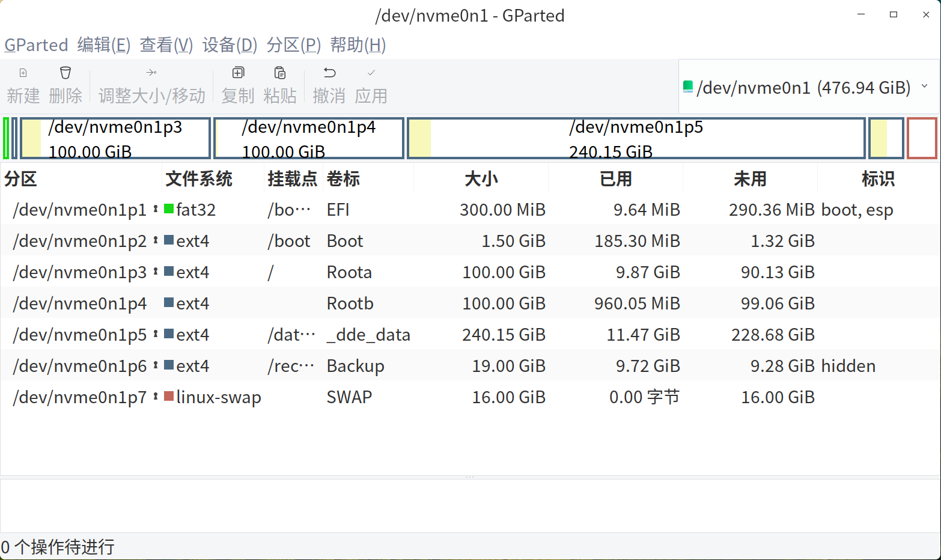Click the 'Rootb' volume label cell

pyautogui.click(x=350, y=303)
